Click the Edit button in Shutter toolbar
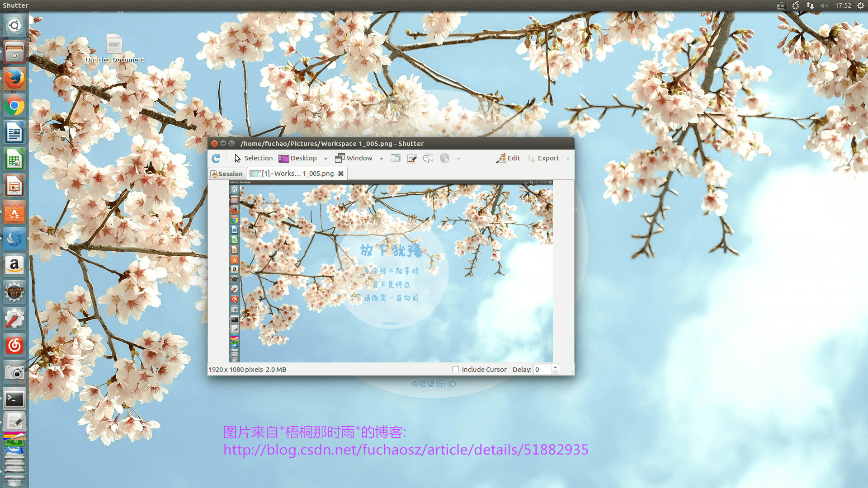 (x=508, y=158)
